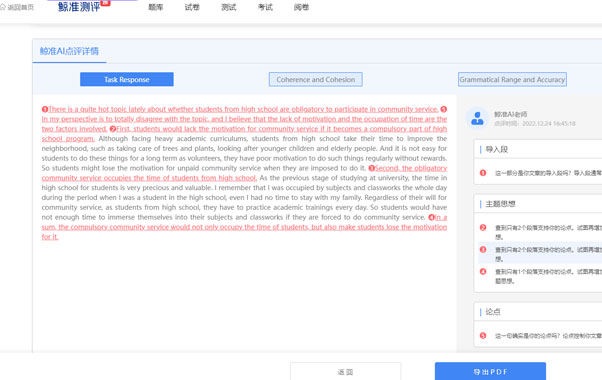602x380 pixels.
Task: Click red marker 3 before 'Second, the obligatory'
Action: coord(371,168)
